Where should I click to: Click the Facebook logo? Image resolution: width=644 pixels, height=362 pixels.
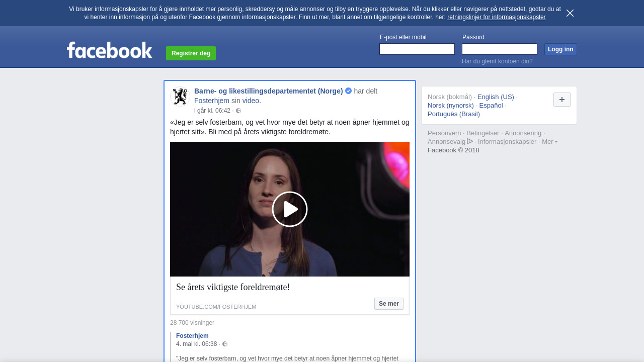[x=109, y=50]
